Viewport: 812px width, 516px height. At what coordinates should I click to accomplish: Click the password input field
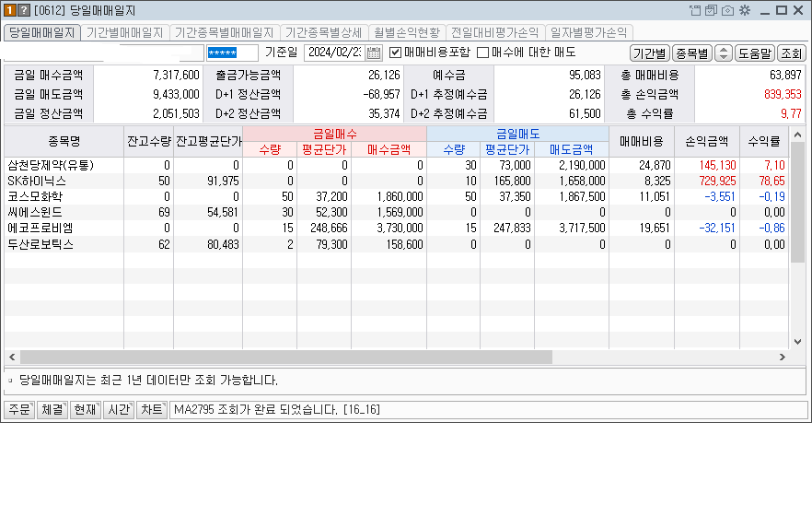[x=233, y=53]
